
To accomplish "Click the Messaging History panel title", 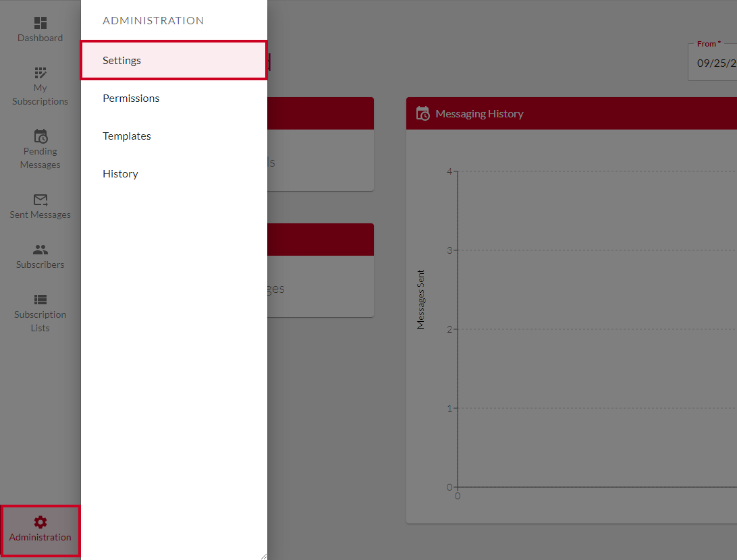I will click(479, 114).
